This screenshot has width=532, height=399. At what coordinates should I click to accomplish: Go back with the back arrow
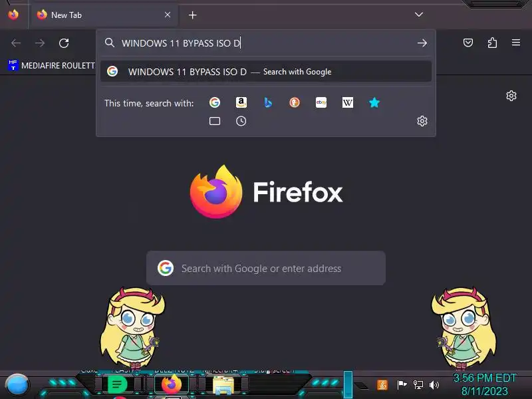[x=16, y=43]
